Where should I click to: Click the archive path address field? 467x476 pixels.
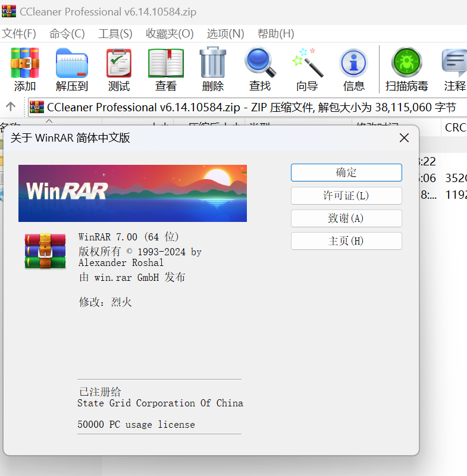pos(247,107)
